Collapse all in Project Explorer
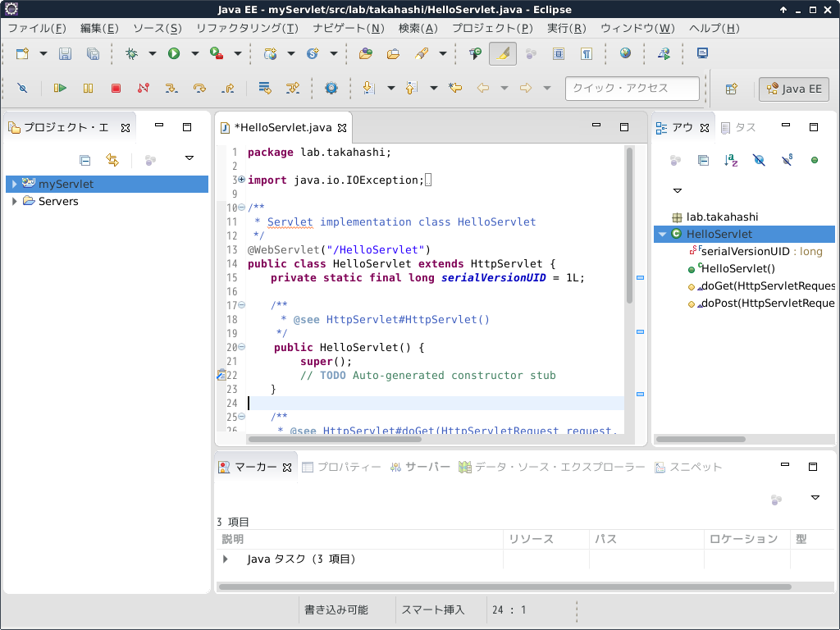This screenshot has width=840, height=630. [x=84, y=160]
